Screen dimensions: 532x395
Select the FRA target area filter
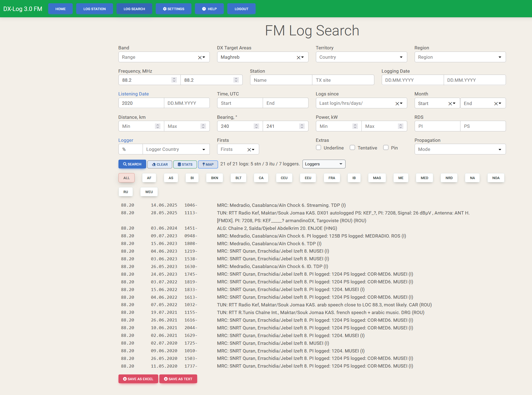point(332,178)
